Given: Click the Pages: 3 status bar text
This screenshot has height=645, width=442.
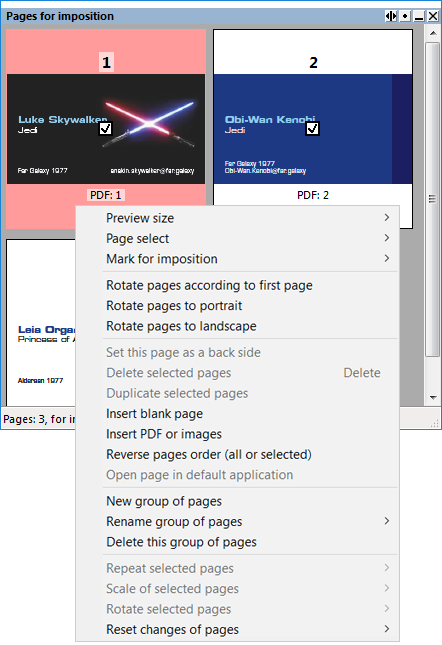Looking at the screenshot, I should pos(39,419).
